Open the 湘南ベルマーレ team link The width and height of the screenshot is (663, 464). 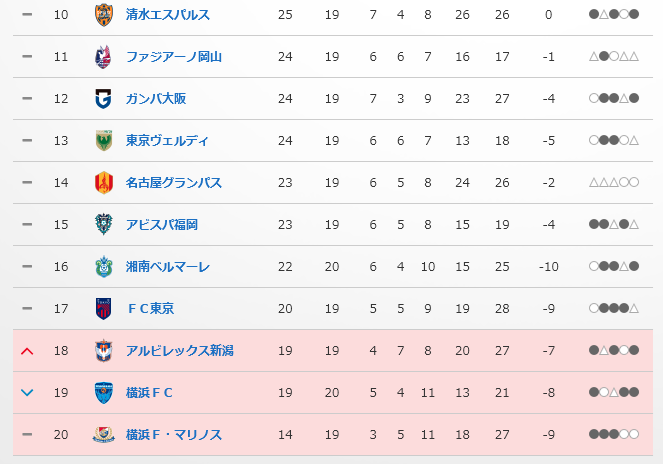coord(167,267)
